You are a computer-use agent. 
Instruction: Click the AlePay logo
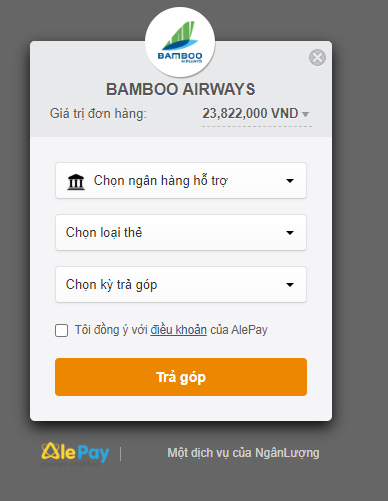pos(75,453)
